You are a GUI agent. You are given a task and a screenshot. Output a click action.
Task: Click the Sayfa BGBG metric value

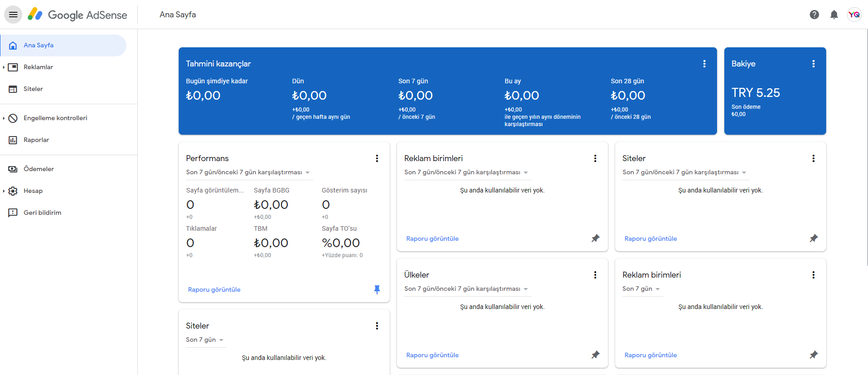[x=271, y=205]
